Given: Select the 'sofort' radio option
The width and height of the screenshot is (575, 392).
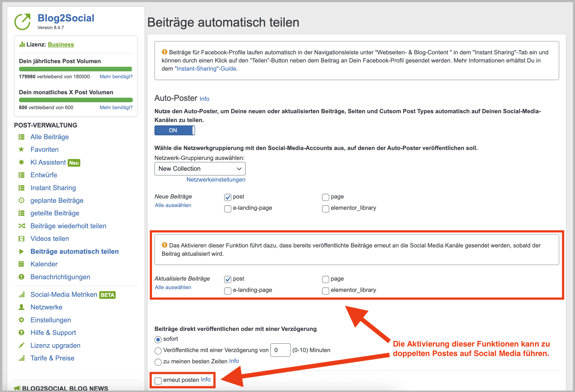Looking at the screenshot, I should [158, 339].
